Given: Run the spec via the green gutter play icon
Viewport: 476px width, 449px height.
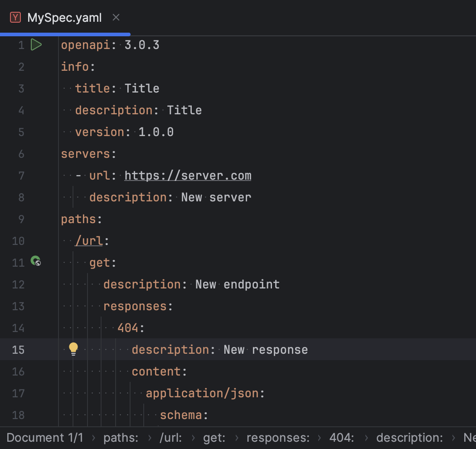Looking at the screenshot, I should tap(36, 45).
